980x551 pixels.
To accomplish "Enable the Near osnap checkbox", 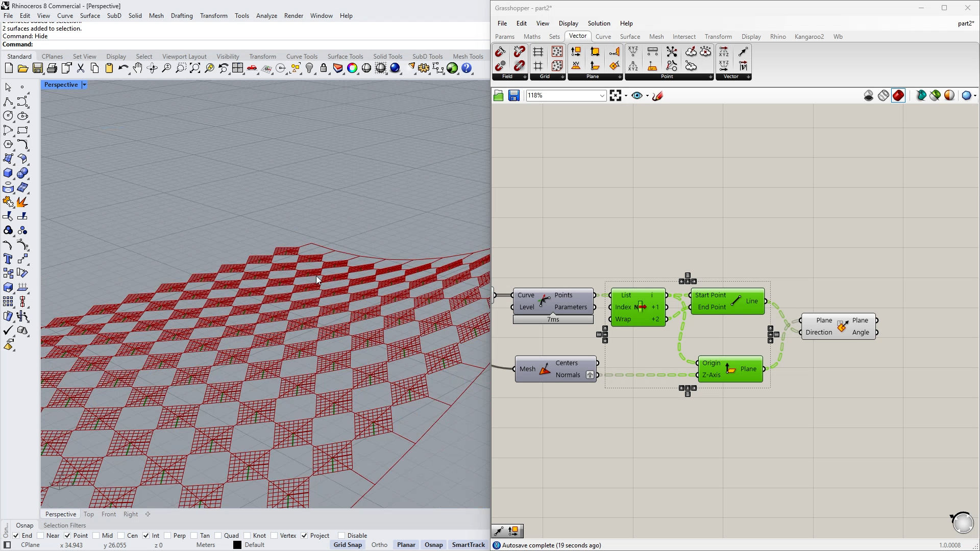I will pos(40,536).
